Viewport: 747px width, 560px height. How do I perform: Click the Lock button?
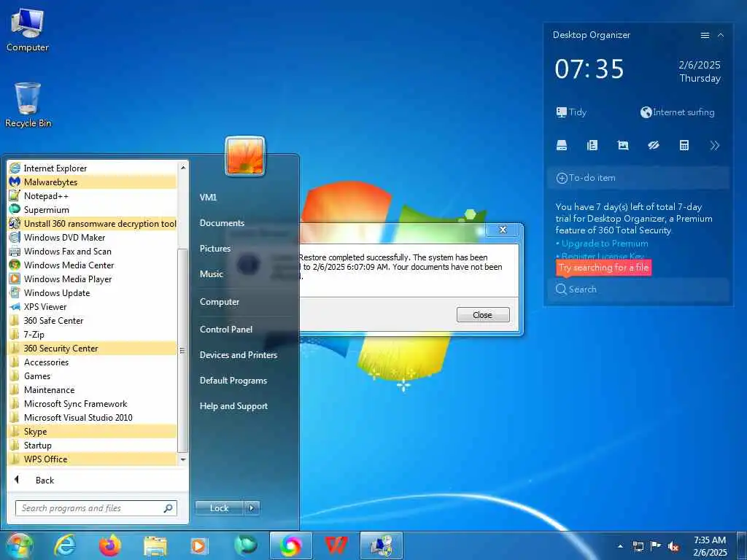click(x=219, y=508)
